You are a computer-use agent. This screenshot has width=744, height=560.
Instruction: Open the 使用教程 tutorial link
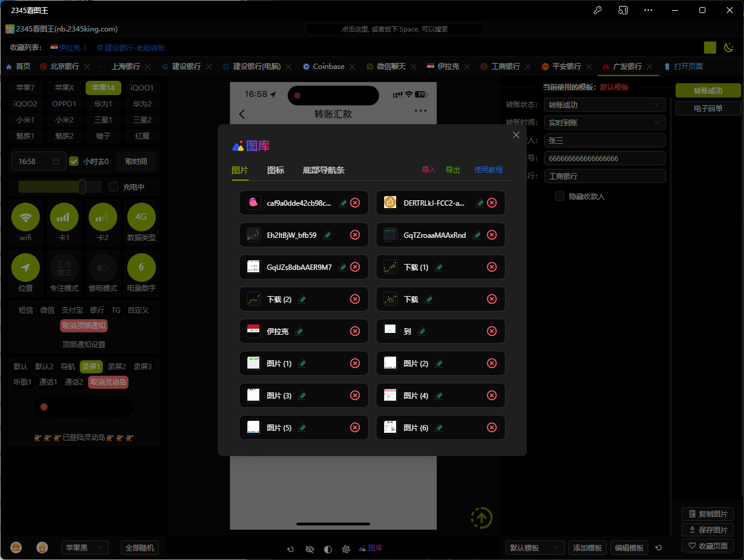point(488,170)
